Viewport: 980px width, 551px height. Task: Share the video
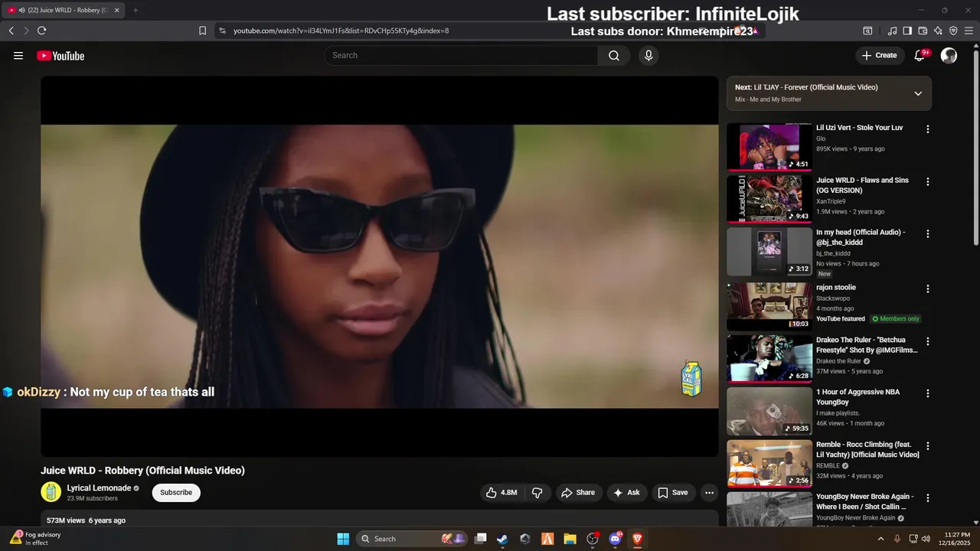click(578, 493)
